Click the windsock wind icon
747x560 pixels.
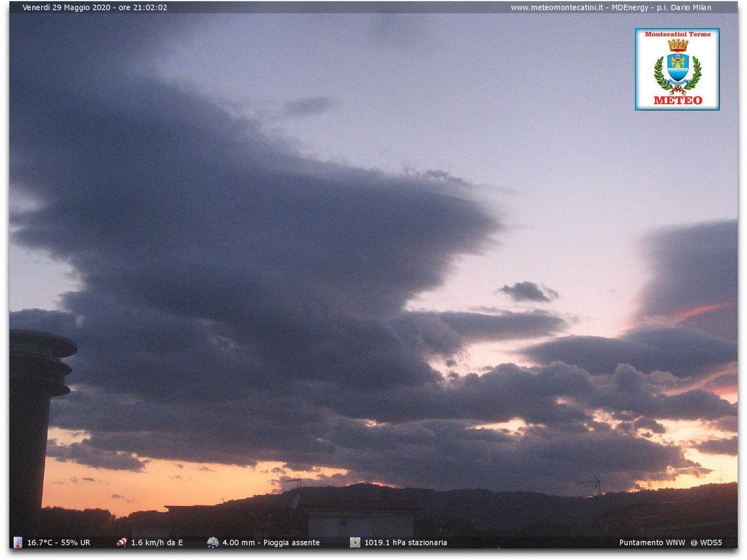tap(121, 542)
